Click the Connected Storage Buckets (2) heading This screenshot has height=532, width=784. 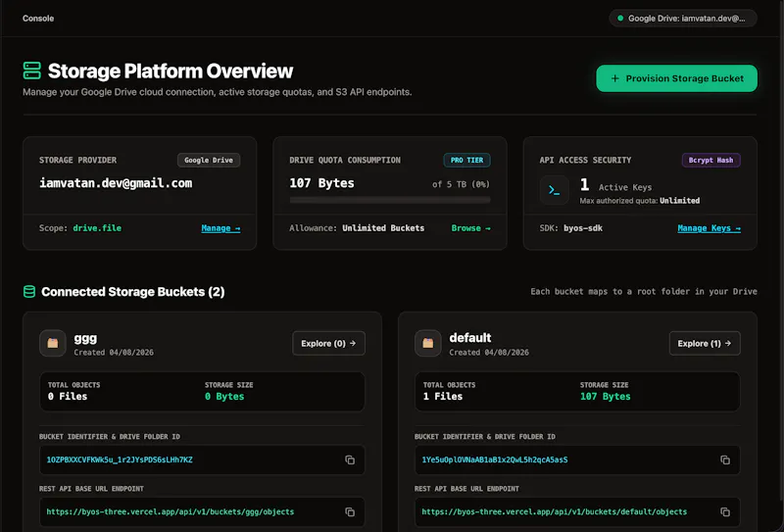pyautogui.click(x=133, y=292)
